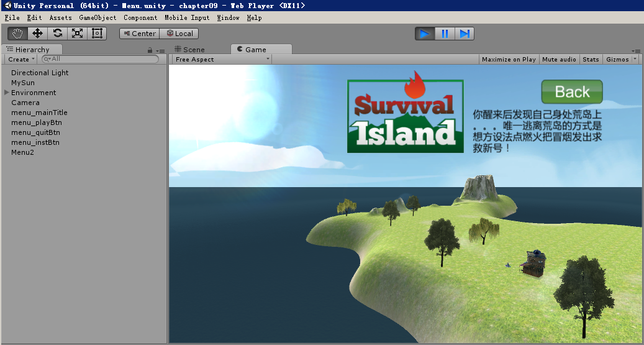Viewport: 644px width, 345px height.
Task: Select menu_quitBtn in Hierarchy
Action: (x=36, y=132)
